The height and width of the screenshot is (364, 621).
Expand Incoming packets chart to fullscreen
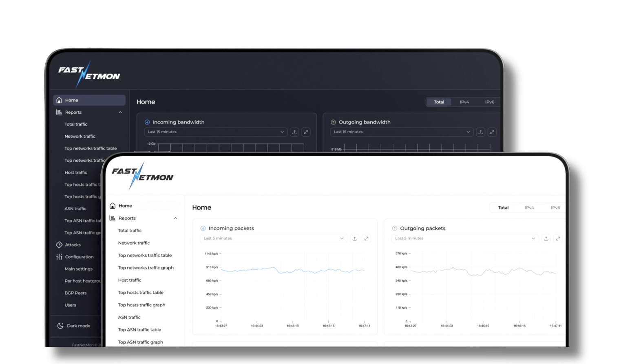(366, 238)
